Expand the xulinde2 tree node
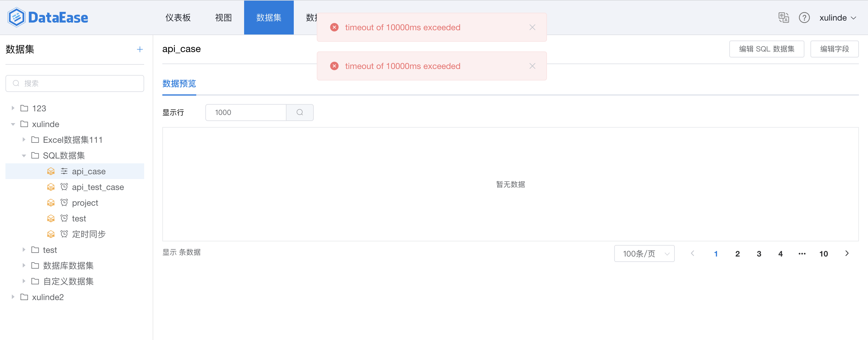 point(13,297)
